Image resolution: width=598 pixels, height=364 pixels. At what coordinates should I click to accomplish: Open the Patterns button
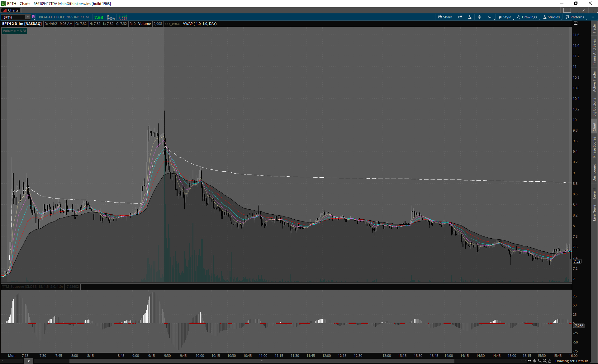pos(575,17)
